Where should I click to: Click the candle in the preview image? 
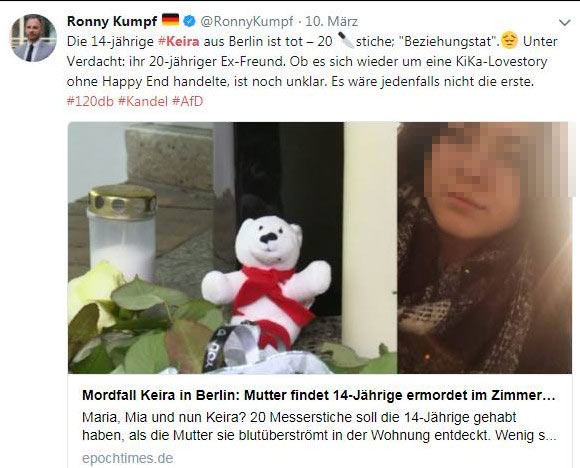[x=122, y=231]
